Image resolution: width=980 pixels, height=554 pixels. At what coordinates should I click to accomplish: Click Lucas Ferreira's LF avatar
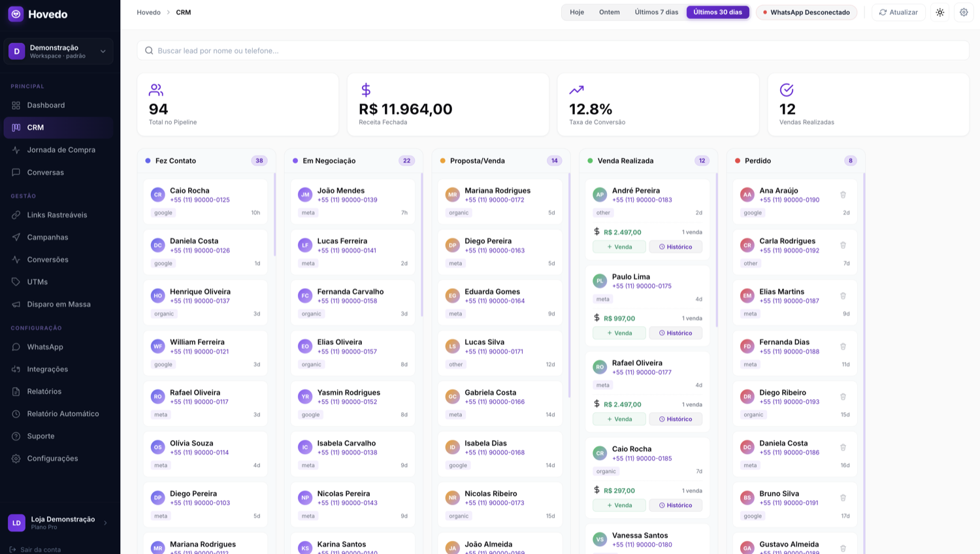[x=305, y=245]
